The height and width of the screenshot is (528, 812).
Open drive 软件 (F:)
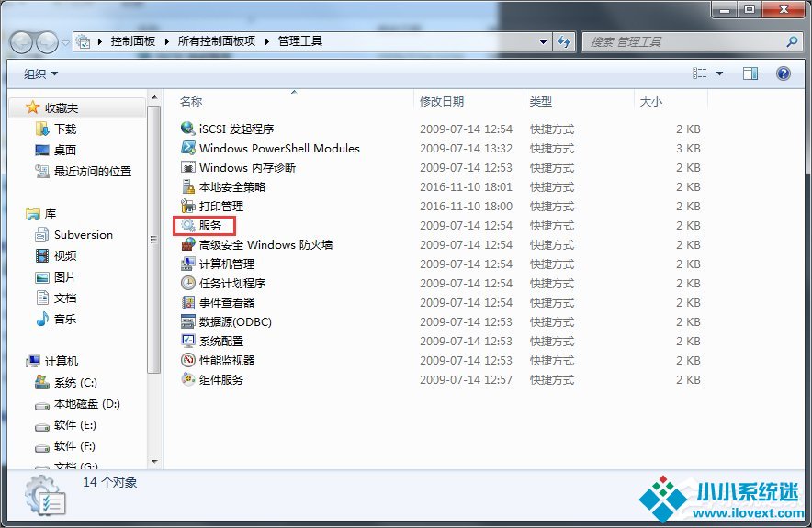coord(74,446)
